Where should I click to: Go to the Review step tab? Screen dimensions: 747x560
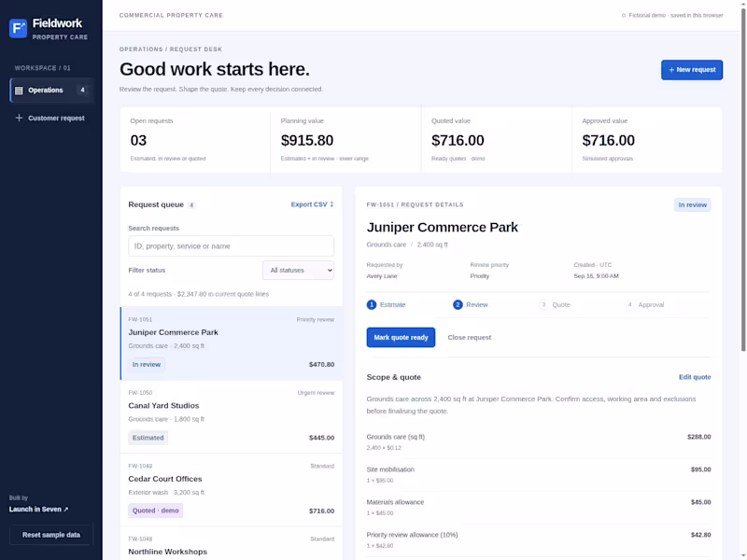coord(471,305)
